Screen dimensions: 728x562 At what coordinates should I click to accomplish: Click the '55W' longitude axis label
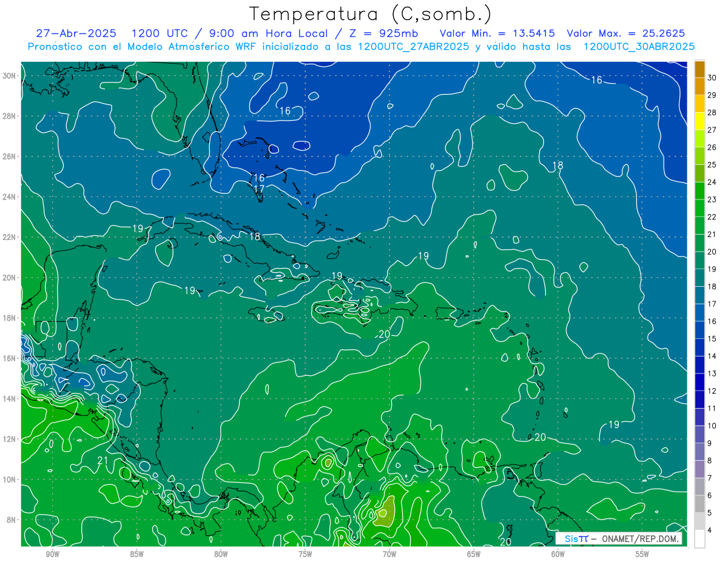click(642, 554)
